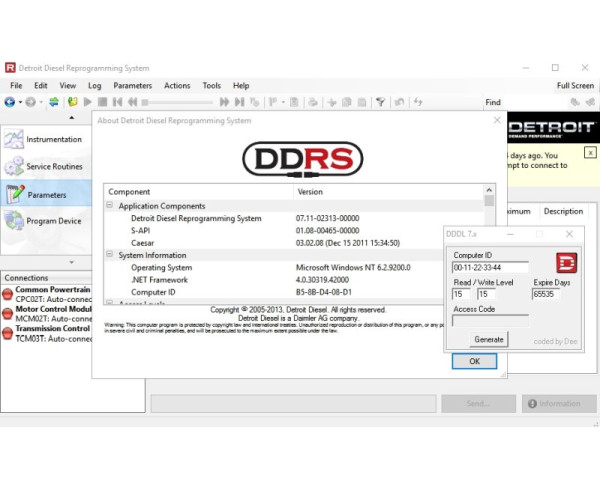The width and height of the screenshot is (600, 489).
Task: Select Service Routines in the sidebar
Action: point(54,166)
